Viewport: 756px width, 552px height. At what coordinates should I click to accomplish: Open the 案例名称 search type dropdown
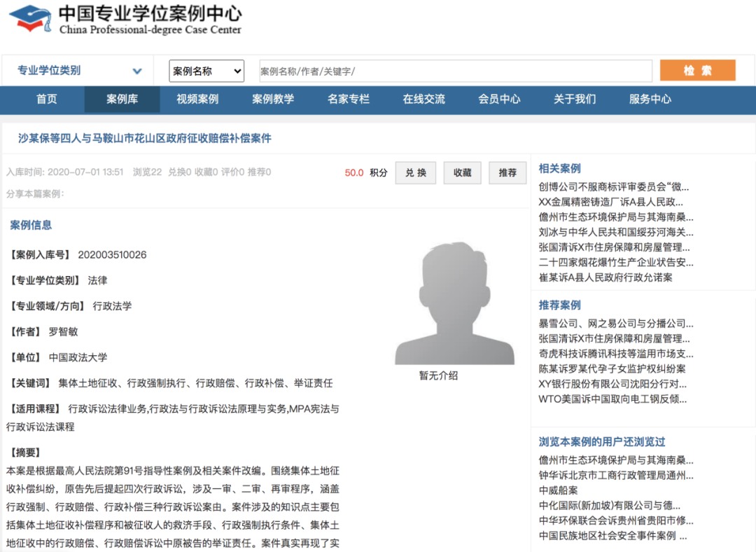(x=206, y=71)
